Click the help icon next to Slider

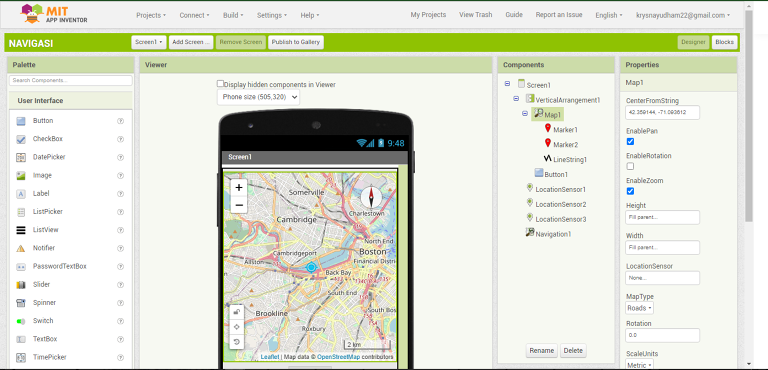point(120,285)
